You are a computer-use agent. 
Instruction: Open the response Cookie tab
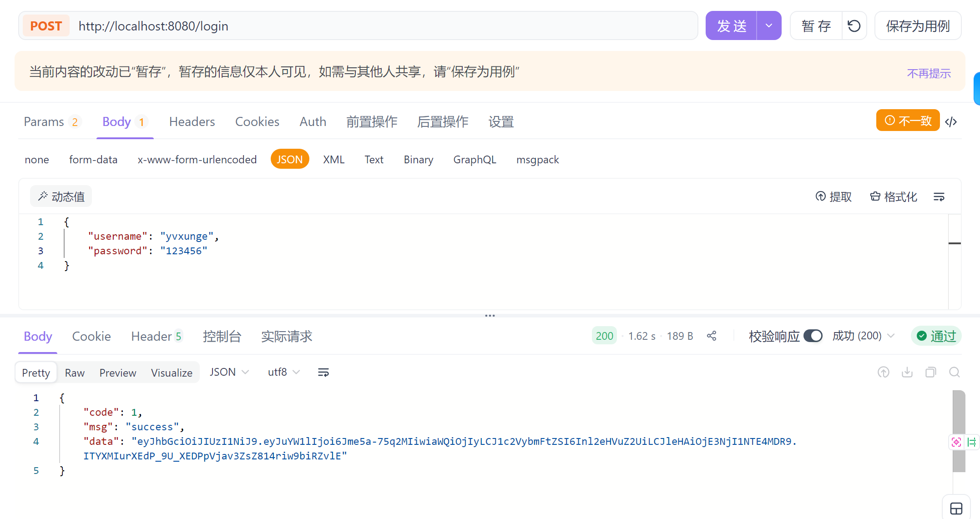click(x=91, y=337)
